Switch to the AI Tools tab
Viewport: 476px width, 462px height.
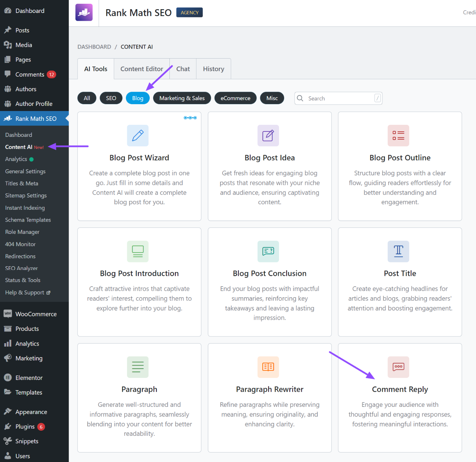(x=96, y=69)
